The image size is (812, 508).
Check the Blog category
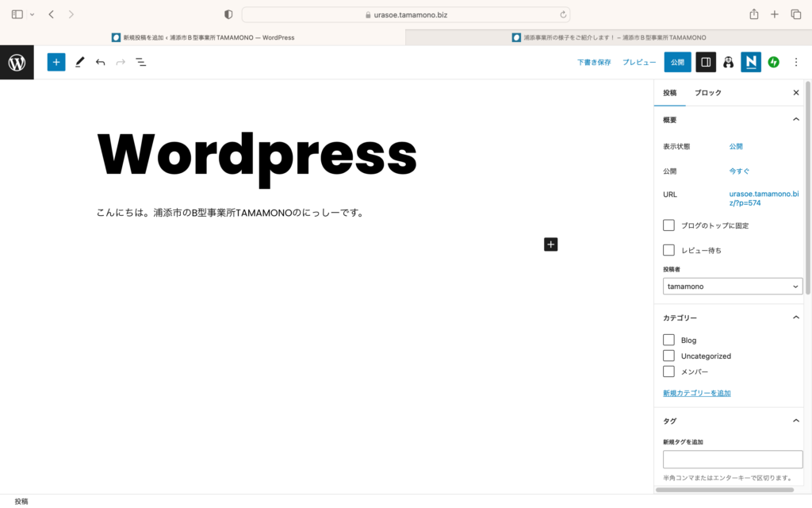[668, 340]
